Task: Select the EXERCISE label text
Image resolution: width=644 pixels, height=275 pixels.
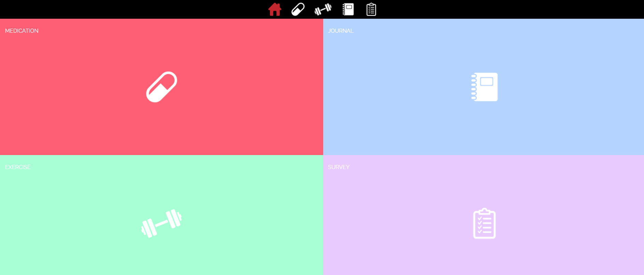Action: [18, 167]
